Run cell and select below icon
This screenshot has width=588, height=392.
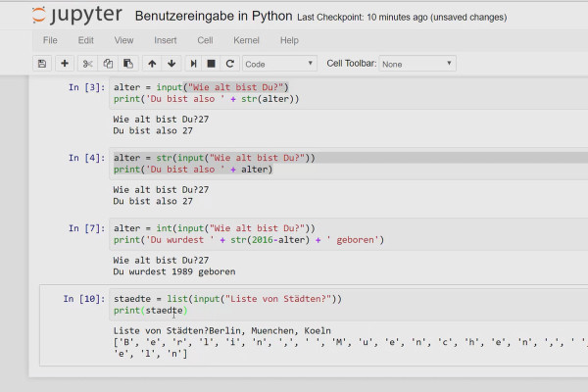coord(193,64)
